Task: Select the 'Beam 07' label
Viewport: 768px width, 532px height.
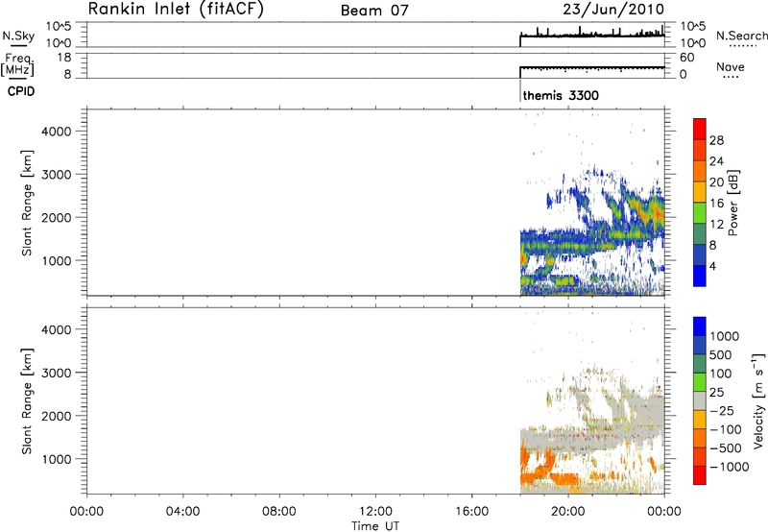Action: (x=374, y=11)
